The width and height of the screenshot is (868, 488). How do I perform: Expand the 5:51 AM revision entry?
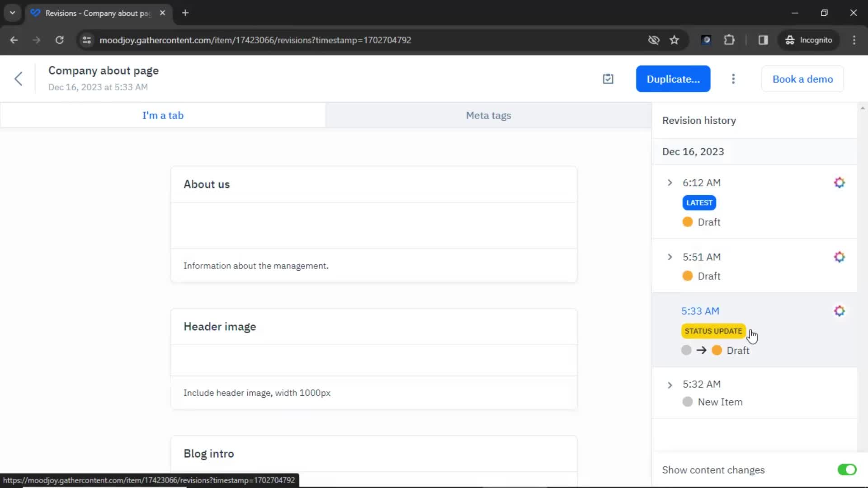(x=670, y=257)
